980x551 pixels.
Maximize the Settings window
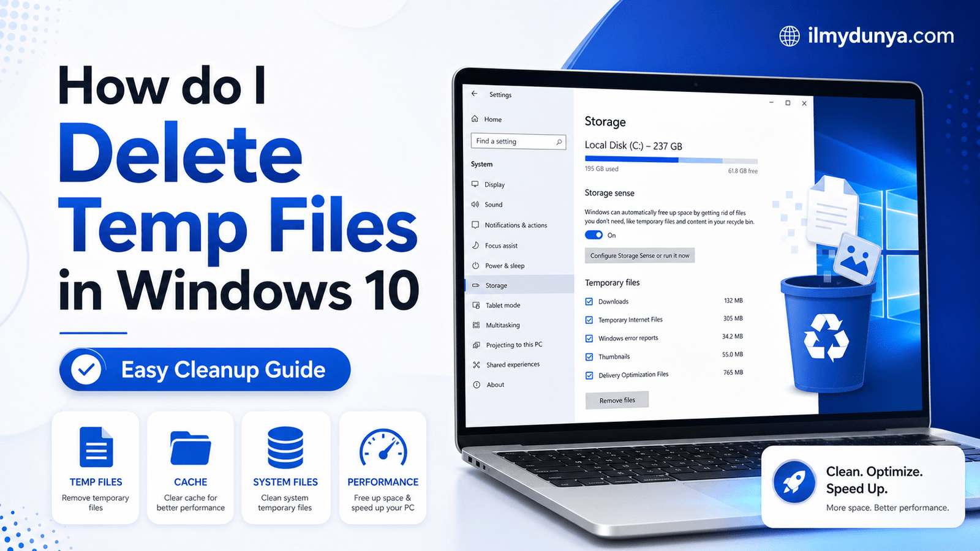pyautogui.click(x=788, y=103)
